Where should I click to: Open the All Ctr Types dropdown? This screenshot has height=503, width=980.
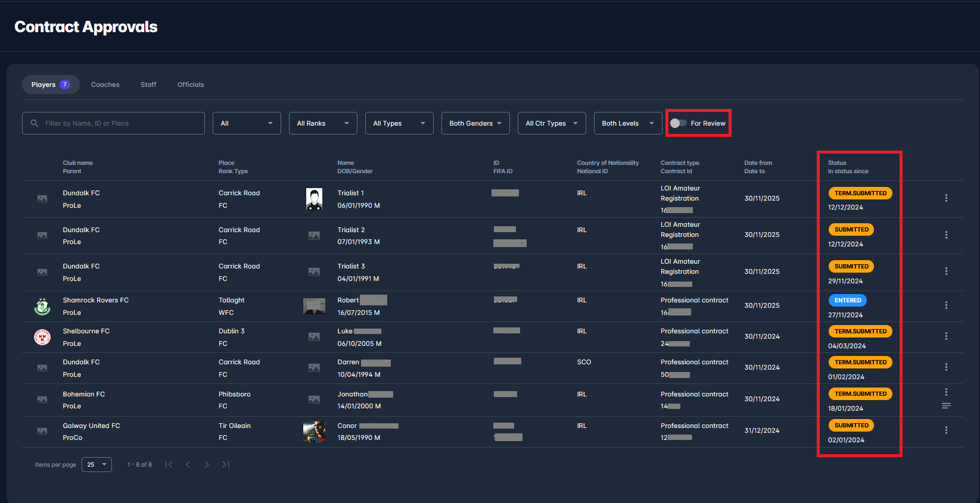552,123
